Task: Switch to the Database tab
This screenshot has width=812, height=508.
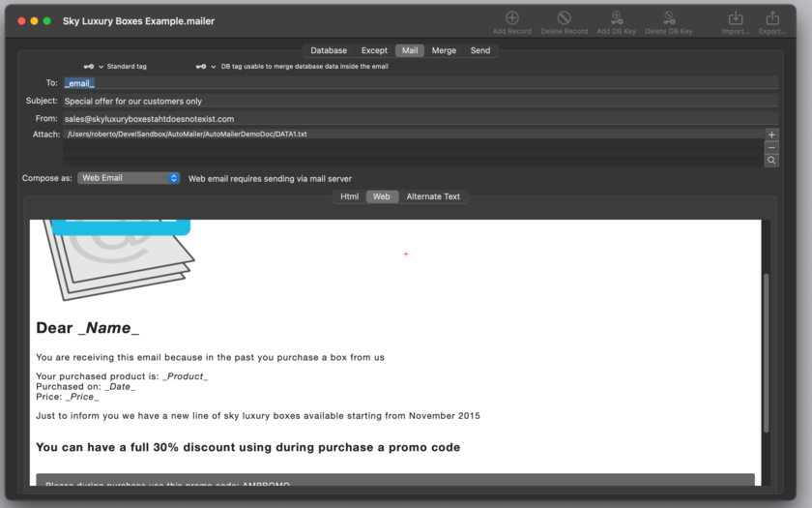Action: coord(329,50)
